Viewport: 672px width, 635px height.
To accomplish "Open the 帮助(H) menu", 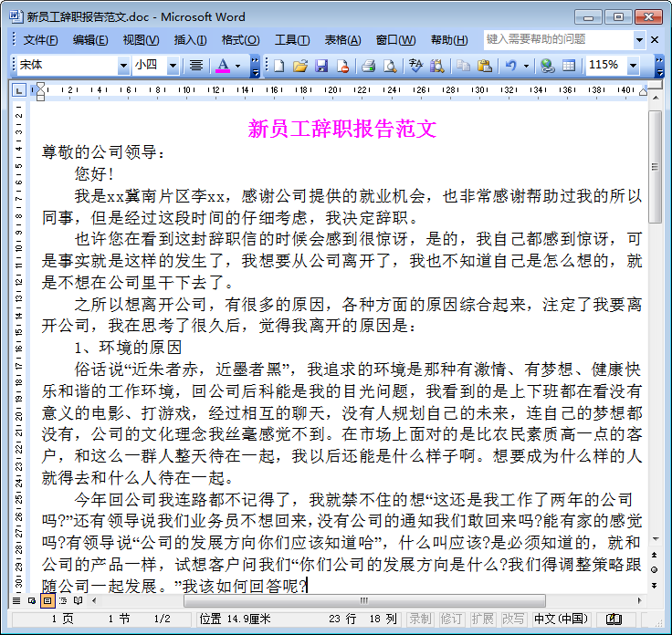I will tap(448, 40).
